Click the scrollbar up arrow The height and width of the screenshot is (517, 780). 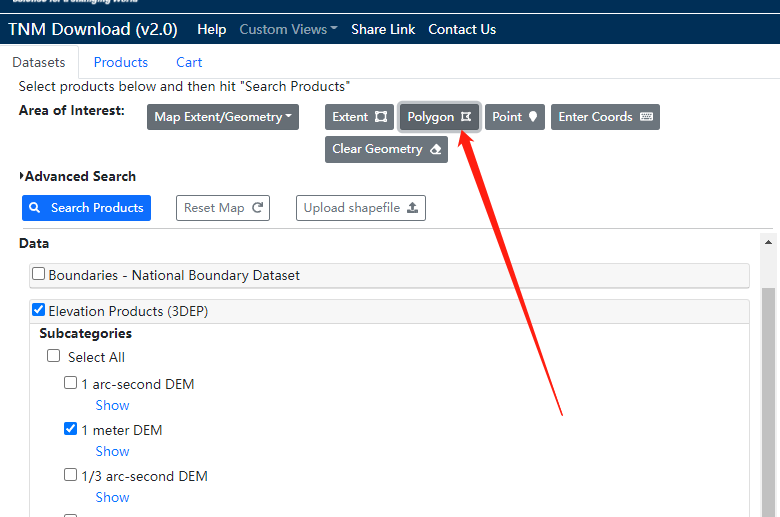click(x=769, y=242)
